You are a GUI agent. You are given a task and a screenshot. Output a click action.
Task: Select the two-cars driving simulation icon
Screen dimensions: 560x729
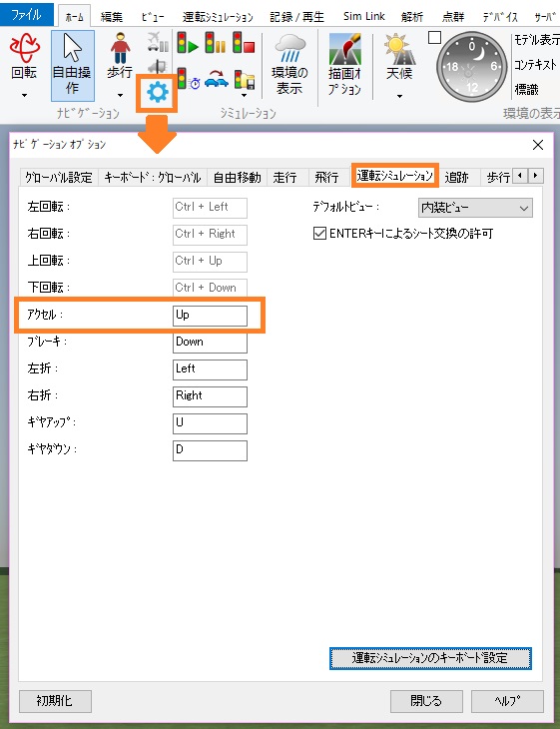216,80
